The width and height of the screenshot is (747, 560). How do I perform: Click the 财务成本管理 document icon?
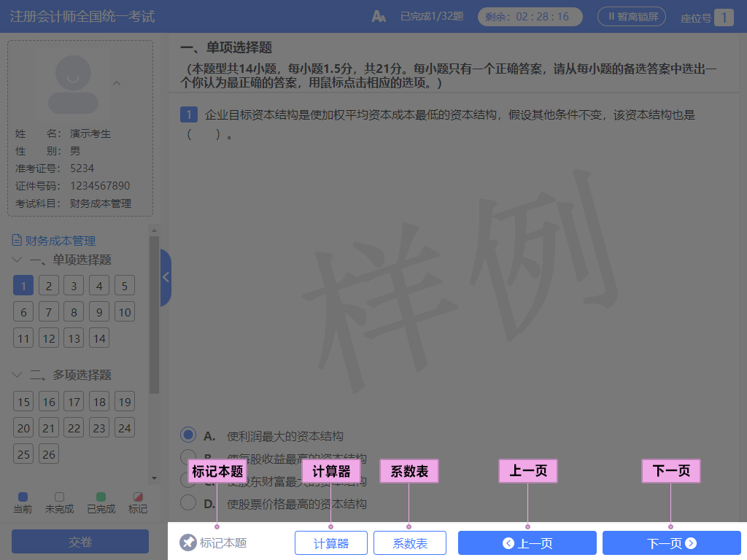(15, 240)
